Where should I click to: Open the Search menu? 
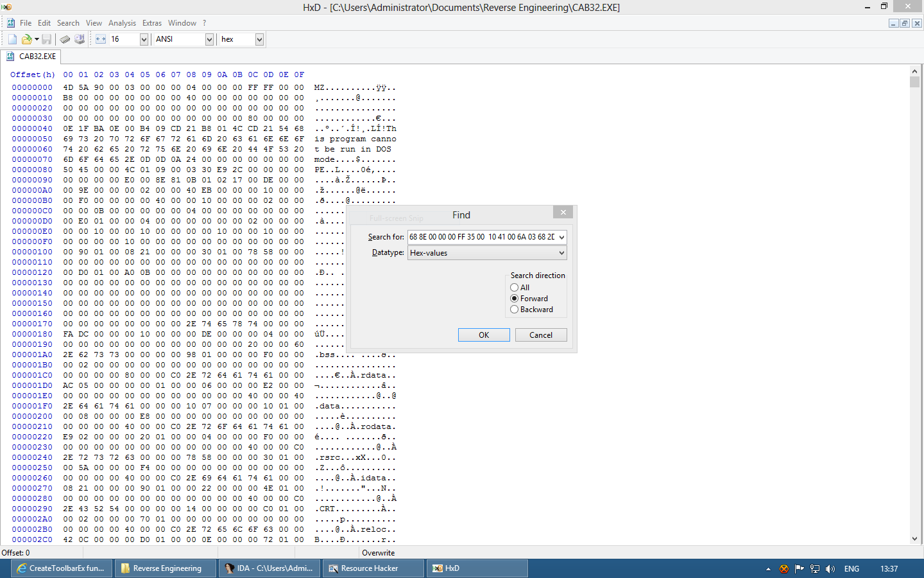68,23
